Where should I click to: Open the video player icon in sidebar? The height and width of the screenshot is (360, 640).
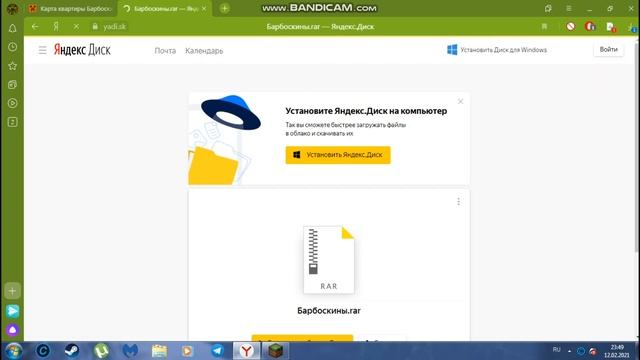pyautogui.click(x=13, y=103)
